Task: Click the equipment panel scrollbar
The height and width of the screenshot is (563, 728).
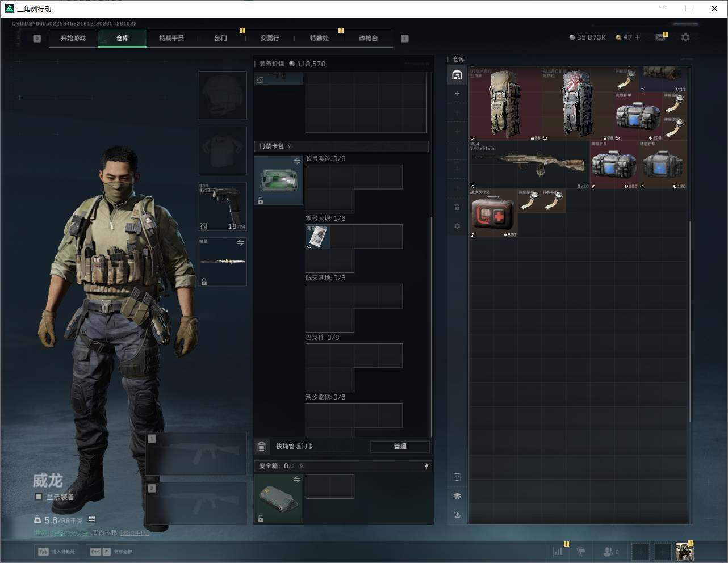Action: click(432, 326)
